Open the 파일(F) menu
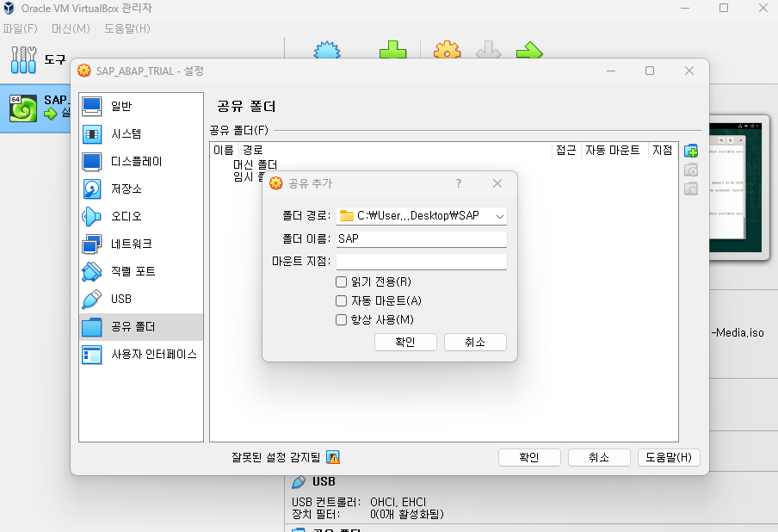778x532 pixels. [x=21, y=28]
